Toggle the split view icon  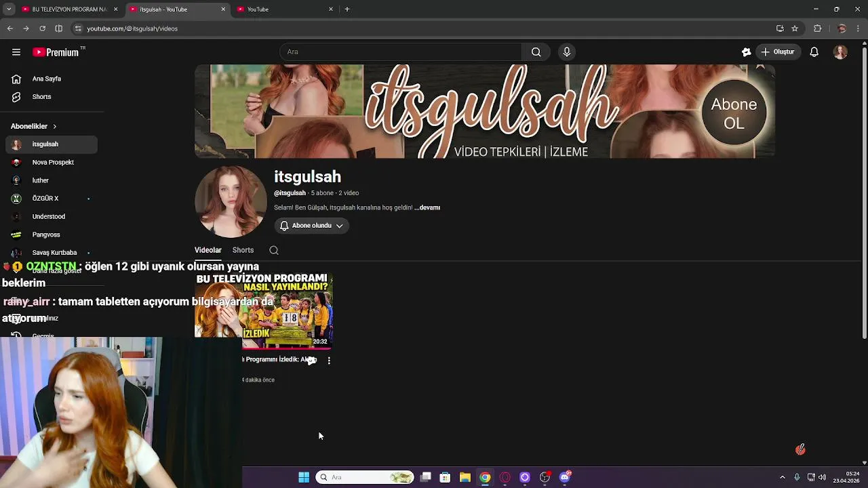coord(58,28)
